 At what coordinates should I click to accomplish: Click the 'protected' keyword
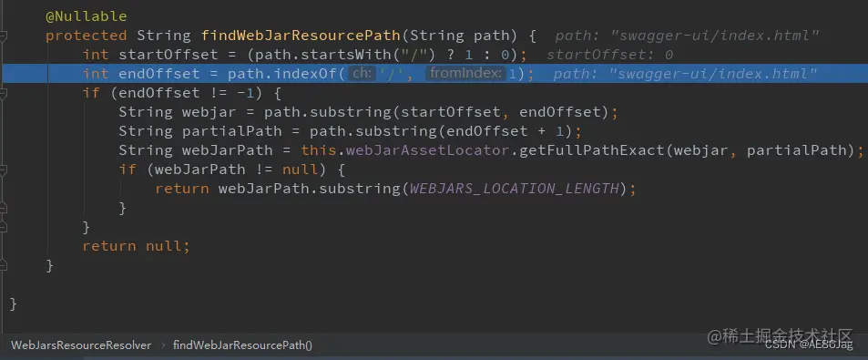click(86, 36)
